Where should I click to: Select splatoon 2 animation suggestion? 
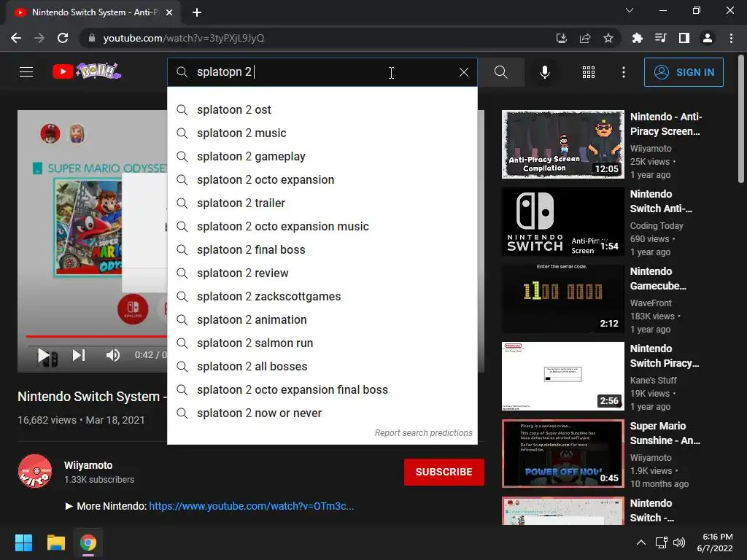(322, 320)
